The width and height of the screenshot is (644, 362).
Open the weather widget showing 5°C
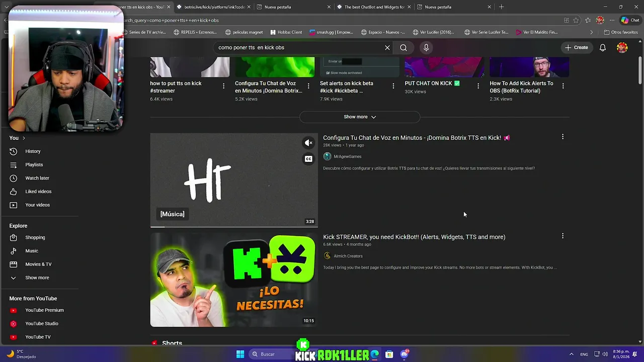pyautogui.click(x=22, y=354)
